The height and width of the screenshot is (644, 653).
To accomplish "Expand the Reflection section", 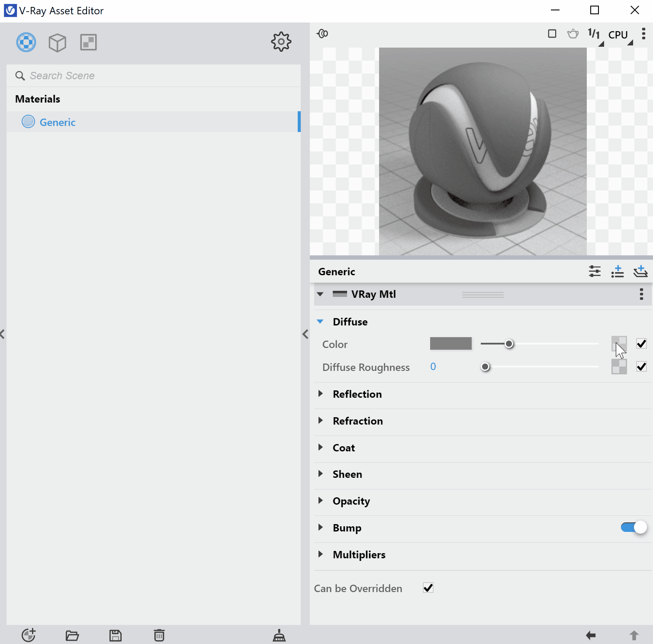I will (321, 393).
